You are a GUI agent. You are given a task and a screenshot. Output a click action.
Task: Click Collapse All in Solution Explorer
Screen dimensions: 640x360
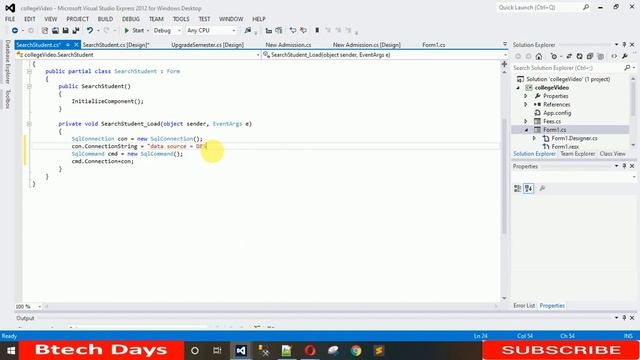[x=590, y=56]
